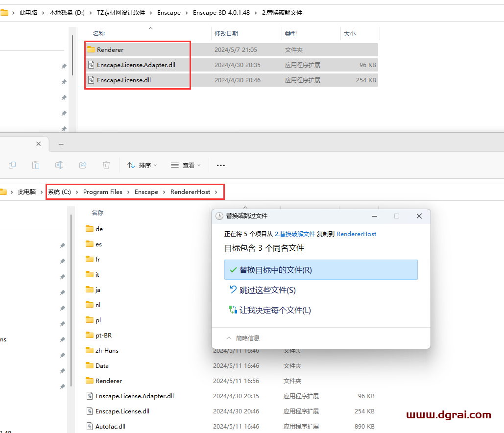Collapse details via 简略信息 expander

(x=243, y=338)
